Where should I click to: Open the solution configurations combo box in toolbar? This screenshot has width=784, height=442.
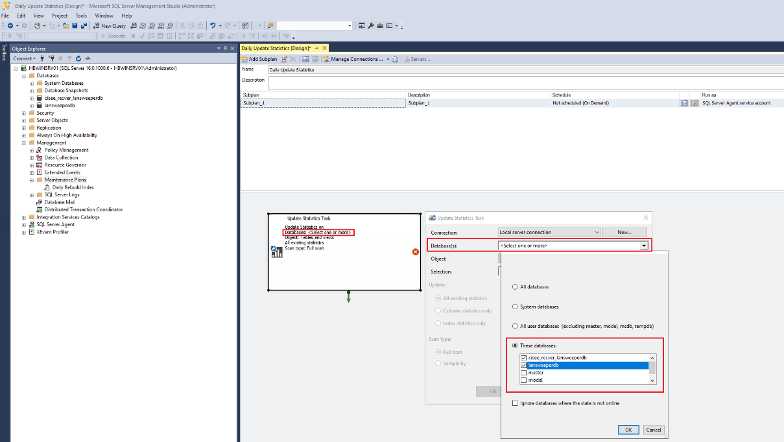(315, 26)
